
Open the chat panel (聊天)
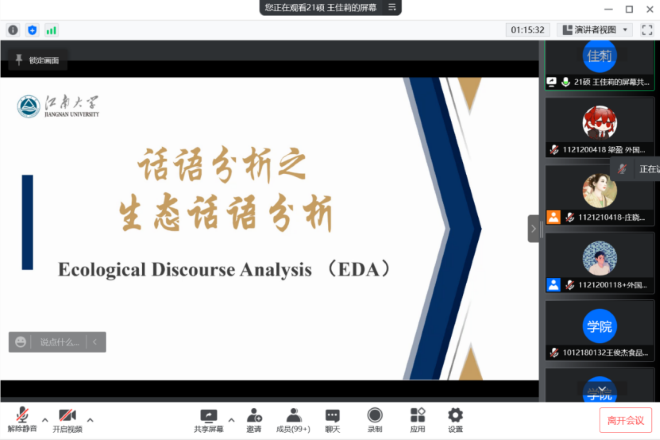pyautogui.click(x=332, y=416)
